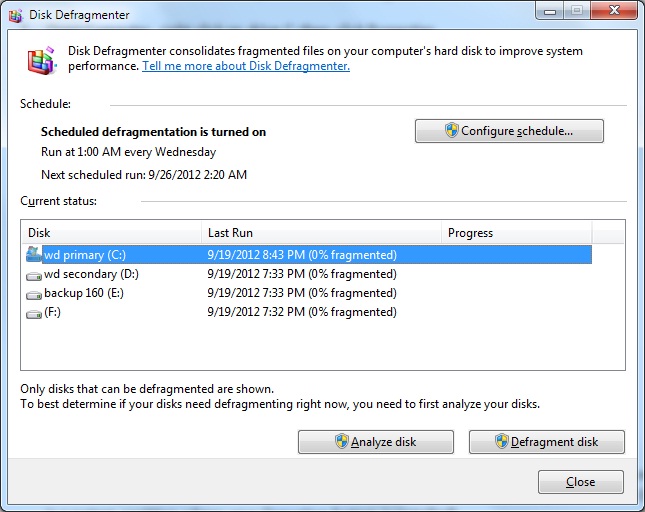Viewport: 645px width, 512px height.
Task: Click Run at 1:00 AM every Wednesday text
Action: coord(128,152)
